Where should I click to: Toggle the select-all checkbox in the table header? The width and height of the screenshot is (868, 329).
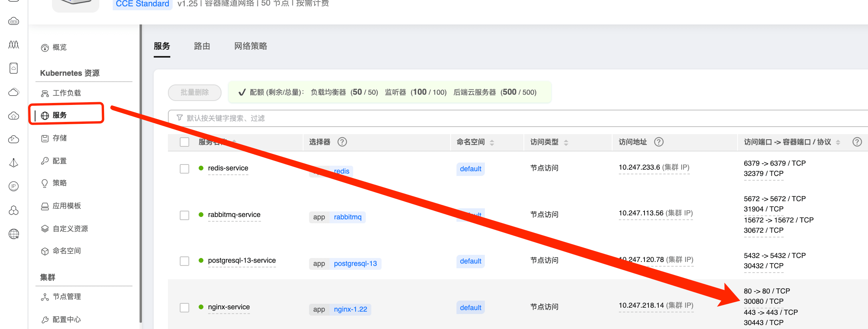pos(184,142)
